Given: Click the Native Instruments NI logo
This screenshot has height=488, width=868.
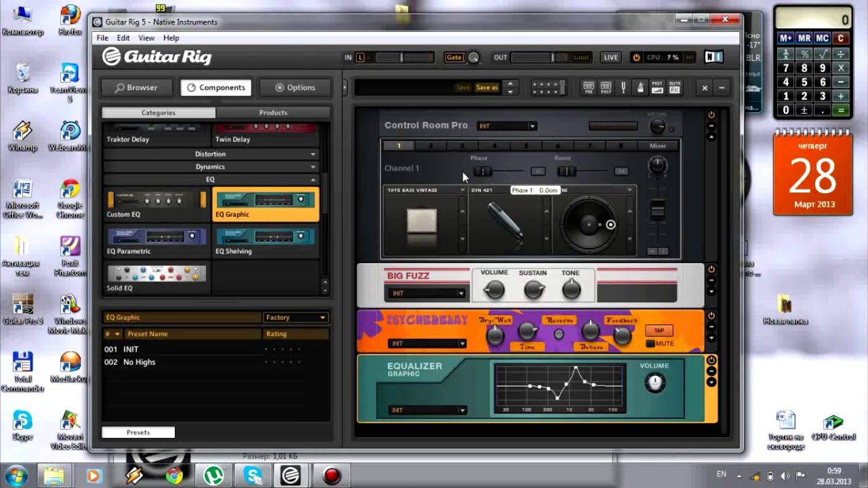Looking at the screenshot, I should 714,58.
